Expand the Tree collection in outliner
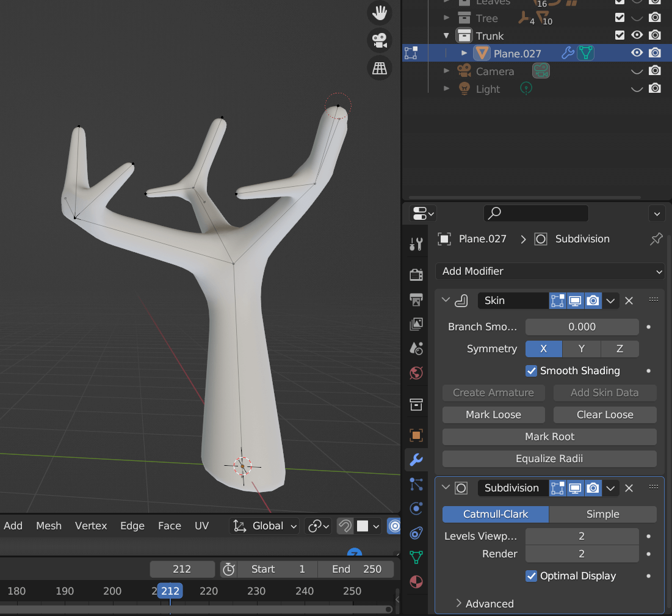 [x=446, y=18]
